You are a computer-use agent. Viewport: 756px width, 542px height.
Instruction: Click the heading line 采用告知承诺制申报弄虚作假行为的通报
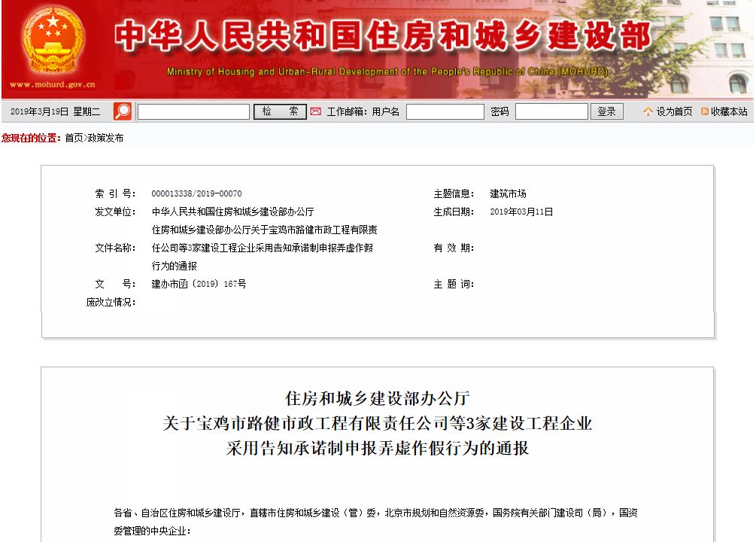pyautogui.click(x=378, y=448)
